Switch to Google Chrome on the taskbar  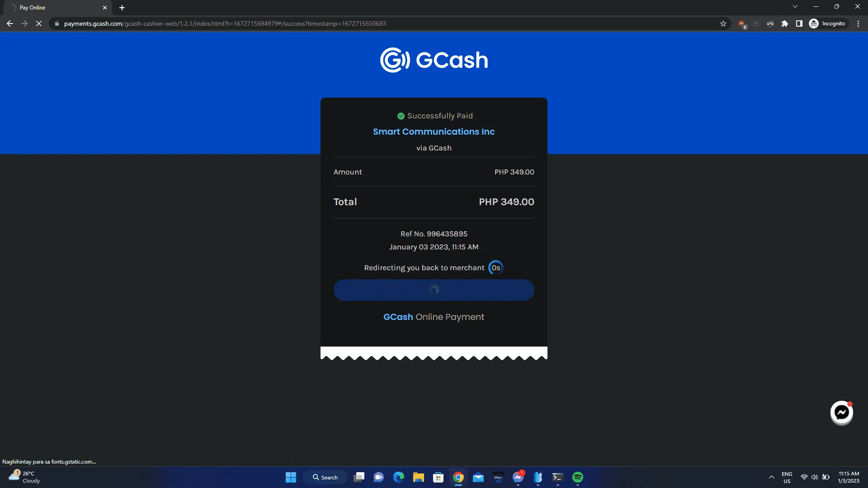pos(458,478)
